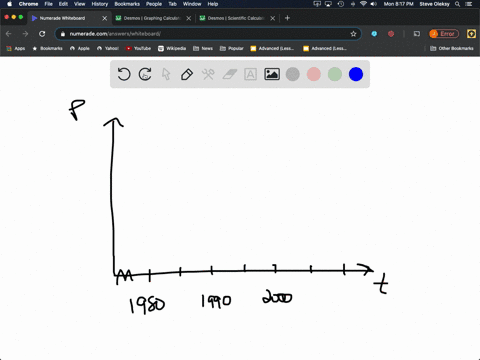Open Time Machine status icon

(341, 4)
